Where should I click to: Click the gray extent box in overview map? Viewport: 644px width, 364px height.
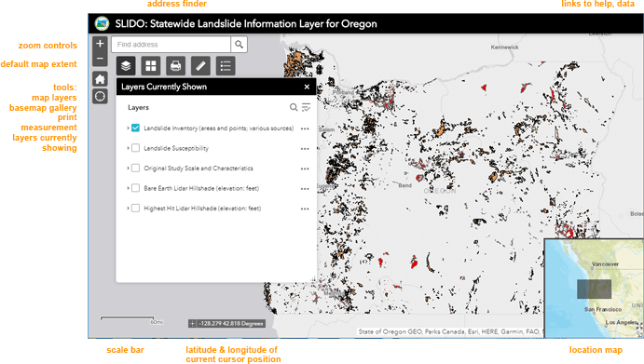(x=594, y=289)
